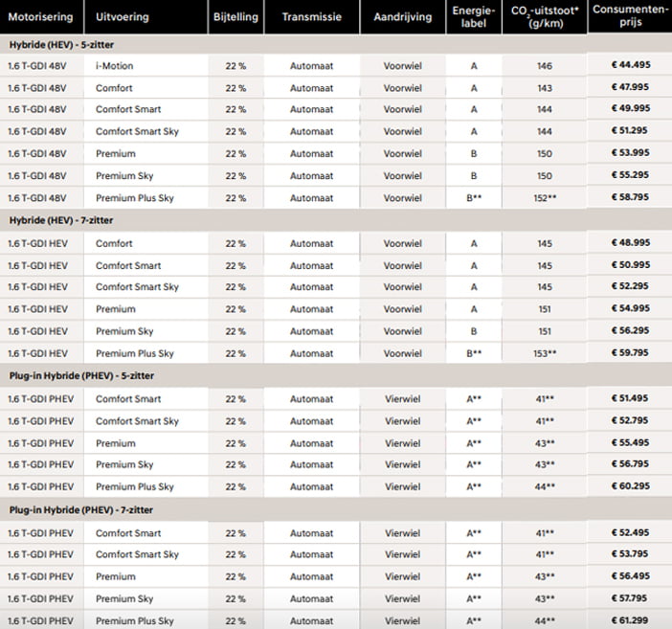Select the Hybride (HEV) - 7-zitter section heading
Image resolution: width=672 pixels, height=629 pixels.
[61, 220]
